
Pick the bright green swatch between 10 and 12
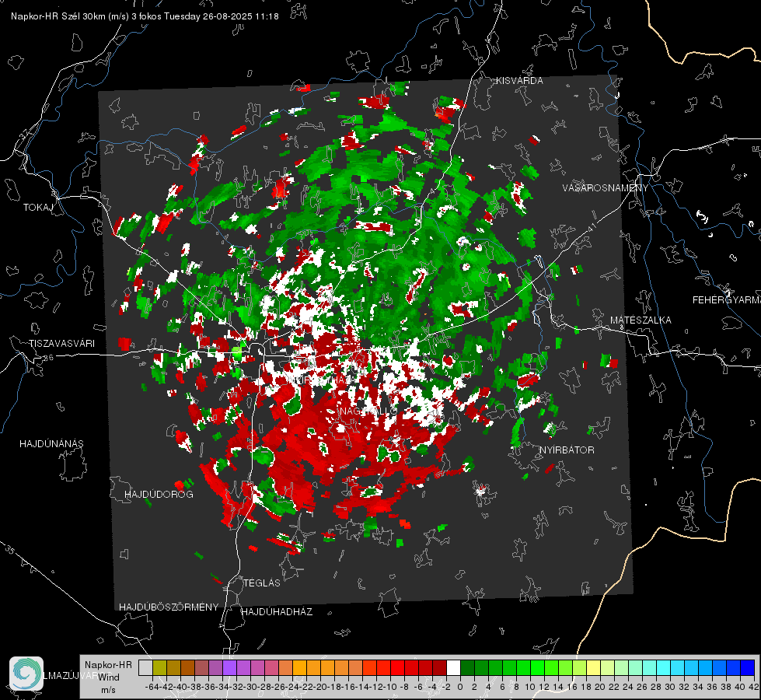(x=538, y=667)
